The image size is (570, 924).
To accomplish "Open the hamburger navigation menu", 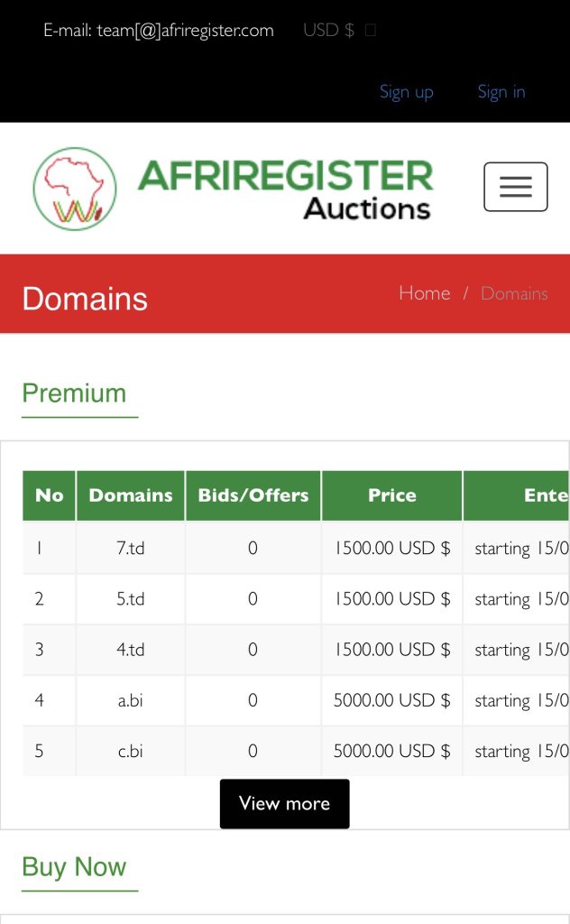I will (x=515, y=187).
